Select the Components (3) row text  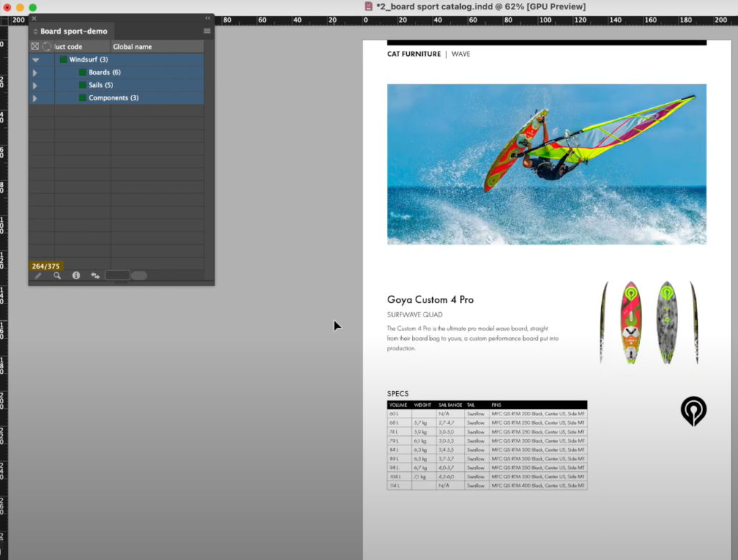[x=113, y=97]
